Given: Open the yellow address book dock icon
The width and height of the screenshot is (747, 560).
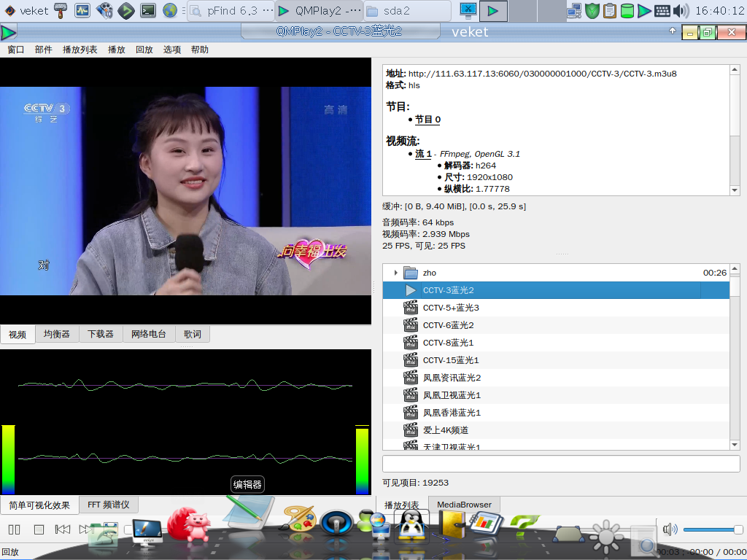Looking at the screenshot, I should [x=451, y=524].
